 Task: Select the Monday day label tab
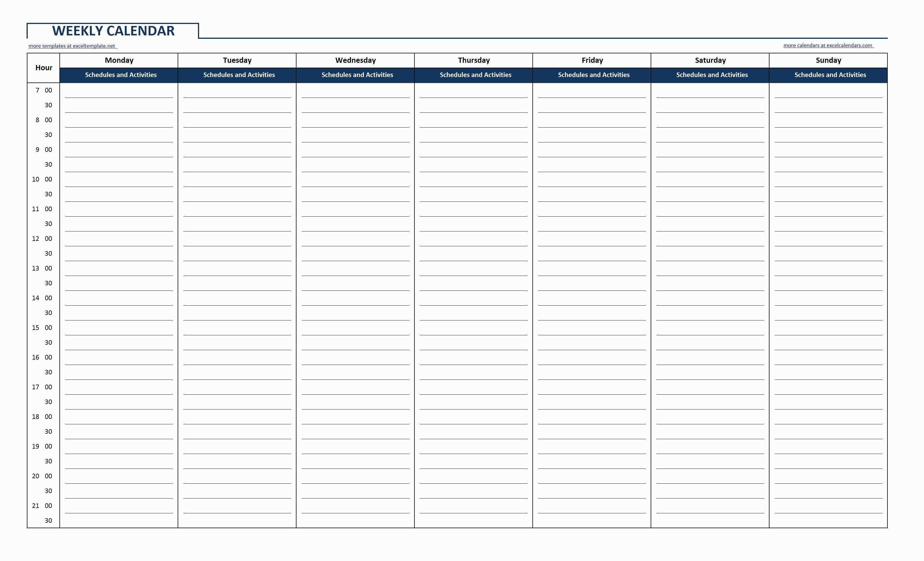point(119,61)
